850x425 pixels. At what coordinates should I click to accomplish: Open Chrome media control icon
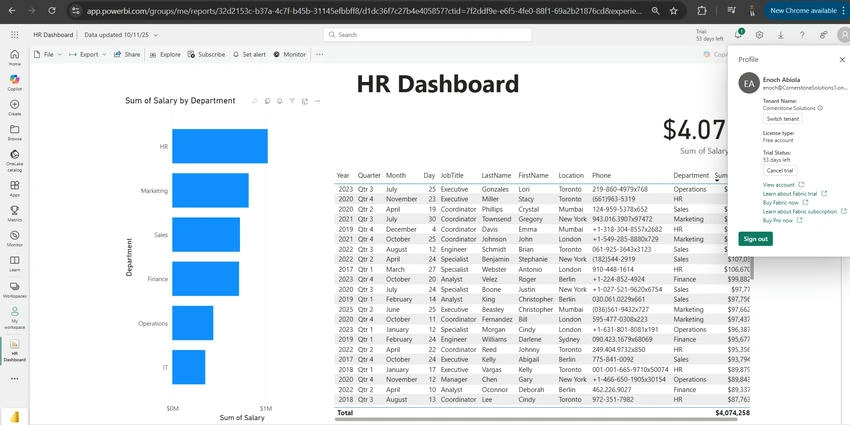point(731,10)
